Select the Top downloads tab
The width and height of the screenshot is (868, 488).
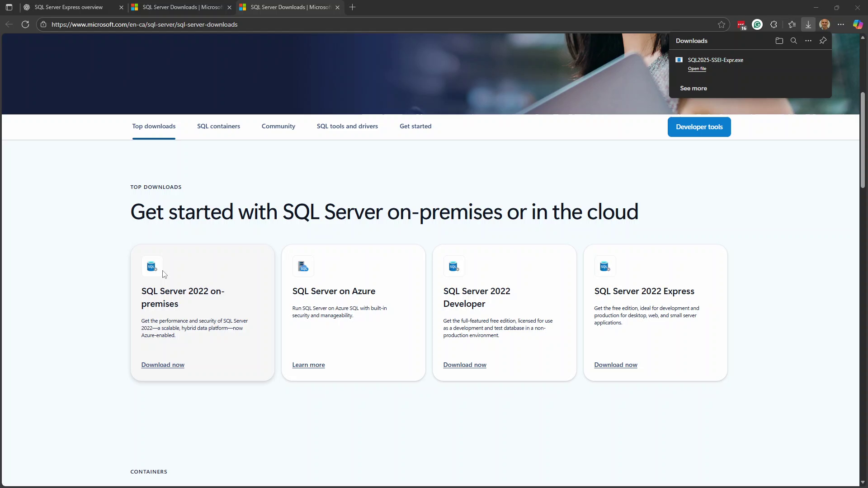pyautogui.click(x=154, y=127)
